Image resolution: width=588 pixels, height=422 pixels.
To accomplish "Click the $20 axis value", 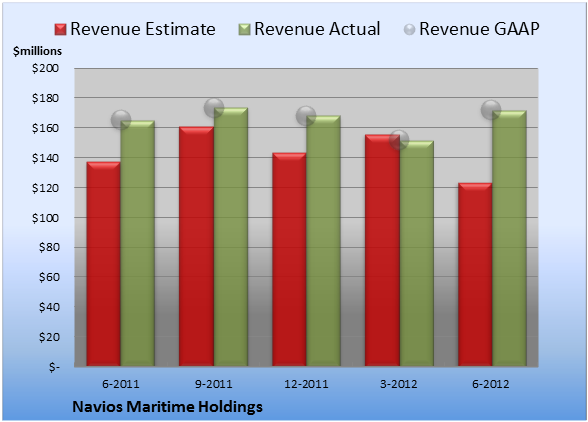I will point(49,337).
